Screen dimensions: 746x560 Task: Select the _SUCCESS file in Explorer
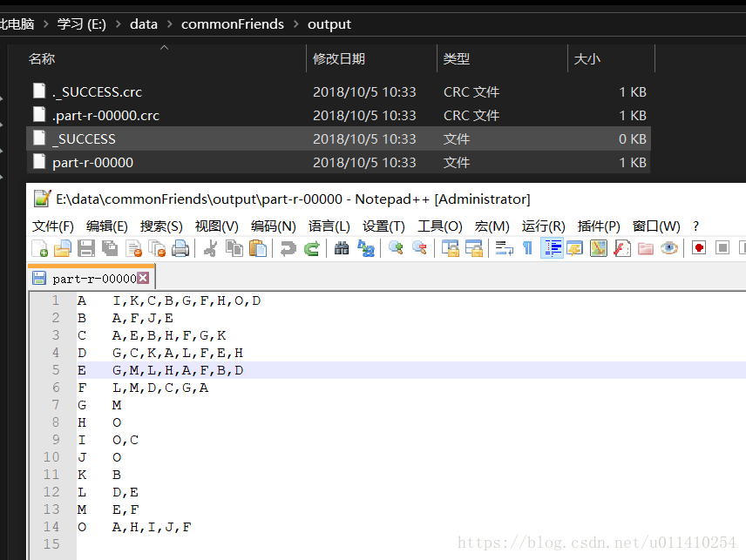[338, 138]
